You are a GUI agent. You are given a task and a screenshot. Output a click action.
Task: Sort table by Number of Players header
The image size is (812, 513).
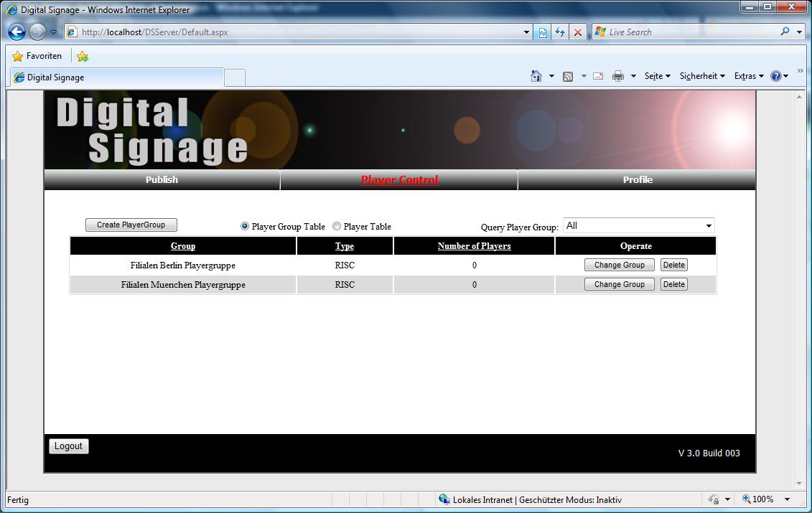tap(474, 246)
